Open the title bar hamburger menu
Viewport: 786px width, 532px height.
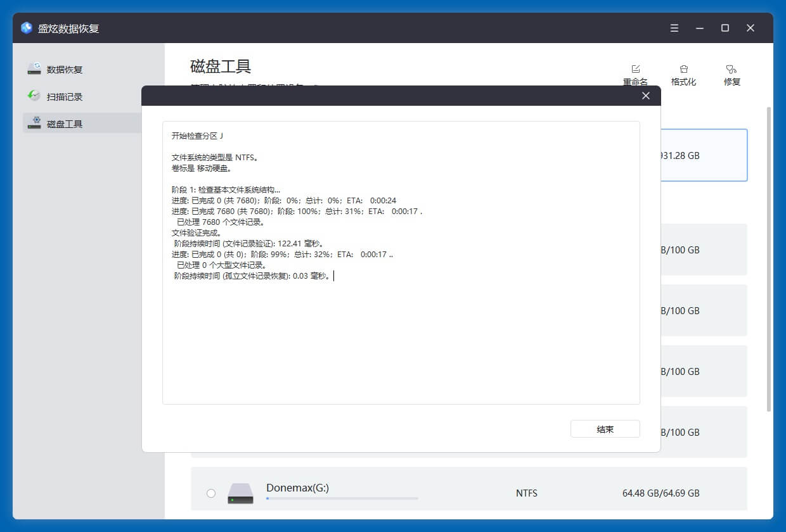[x=674, y=27]
